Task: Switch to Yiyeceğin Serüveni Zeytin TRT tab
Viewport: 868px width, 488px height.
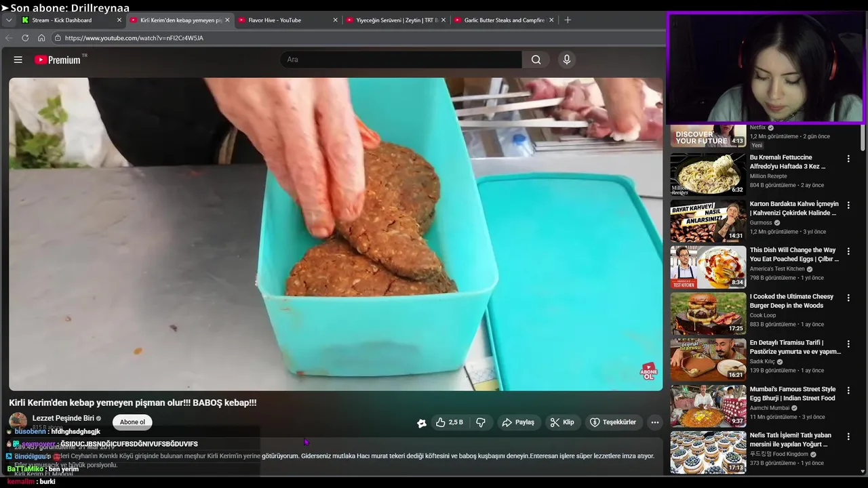Action: coord(397,20)
